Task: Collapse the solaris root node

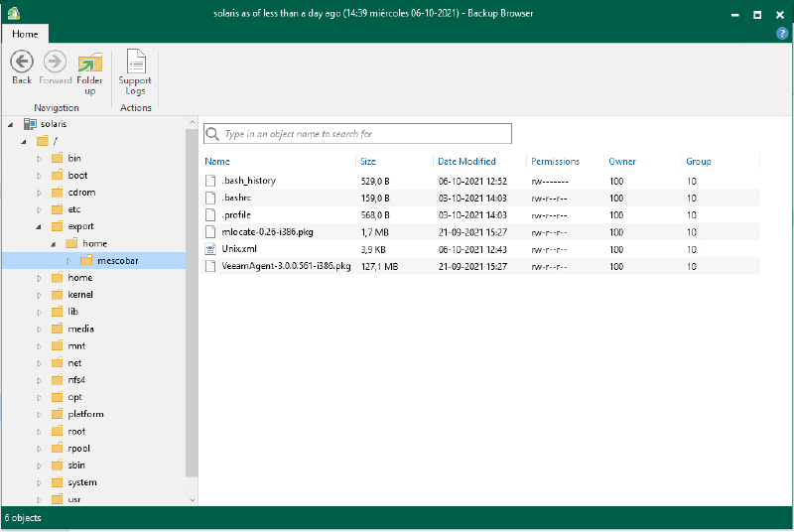Action: point(10,124)
